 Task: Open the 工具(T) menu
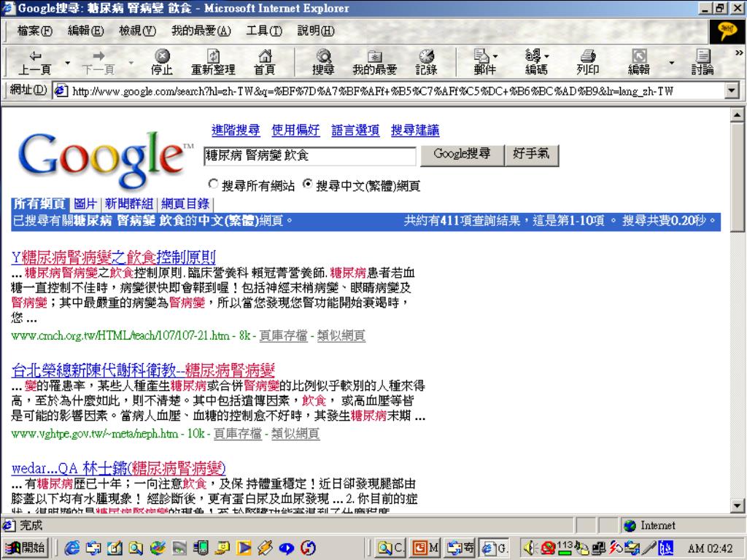point(264,31)
